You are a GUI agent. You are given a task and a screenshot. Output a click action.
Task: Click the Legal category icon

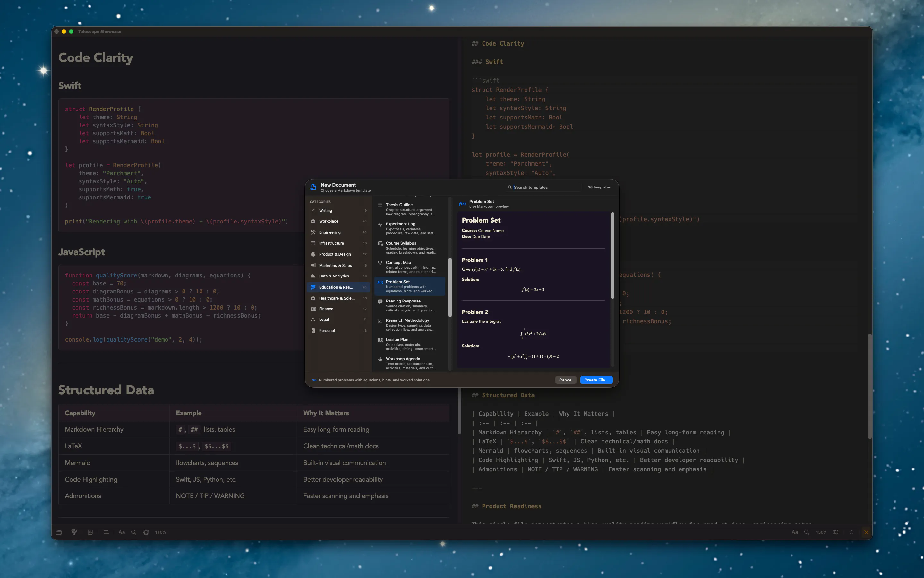click(313, 320)
